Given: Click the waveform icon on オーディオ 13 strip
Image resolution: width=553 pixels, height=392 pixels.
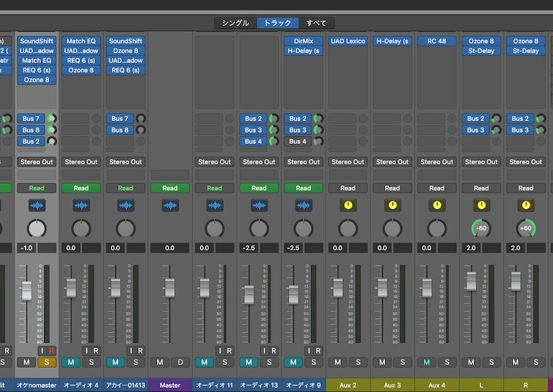Looking at the screenshot, I should pos(259,205).
